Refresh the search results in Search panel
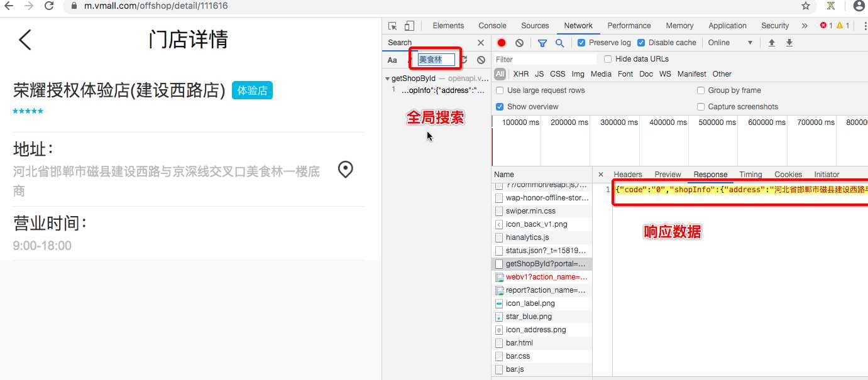868x380 pixels. tap(464, 60)
